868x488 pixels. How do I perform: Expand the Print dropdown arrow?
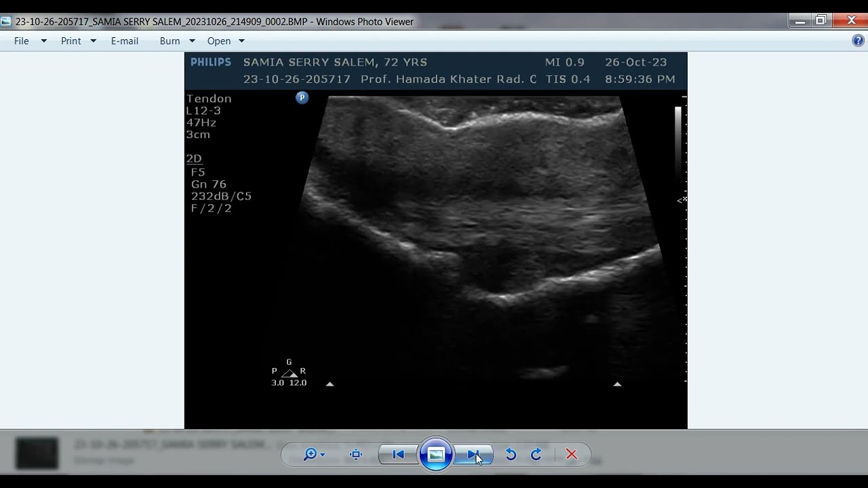pyautogui.click(x=93, y=41)
